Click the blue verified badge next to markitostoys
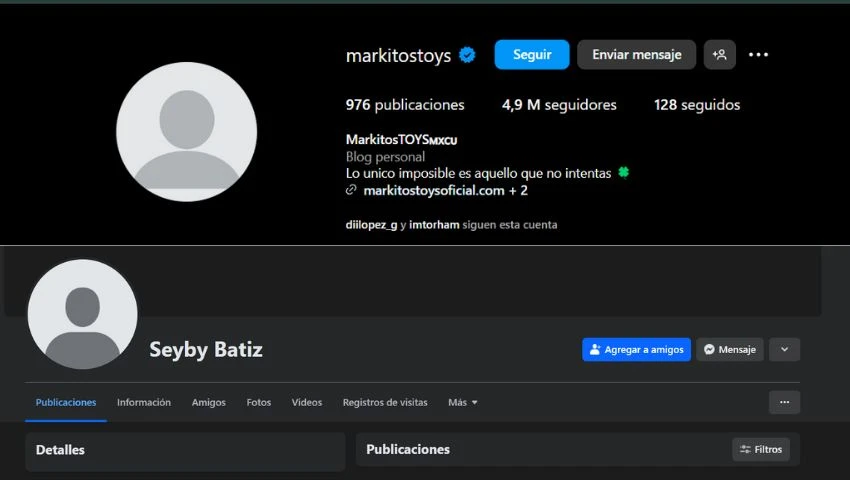The image size is (850, 480). point(467,56)
